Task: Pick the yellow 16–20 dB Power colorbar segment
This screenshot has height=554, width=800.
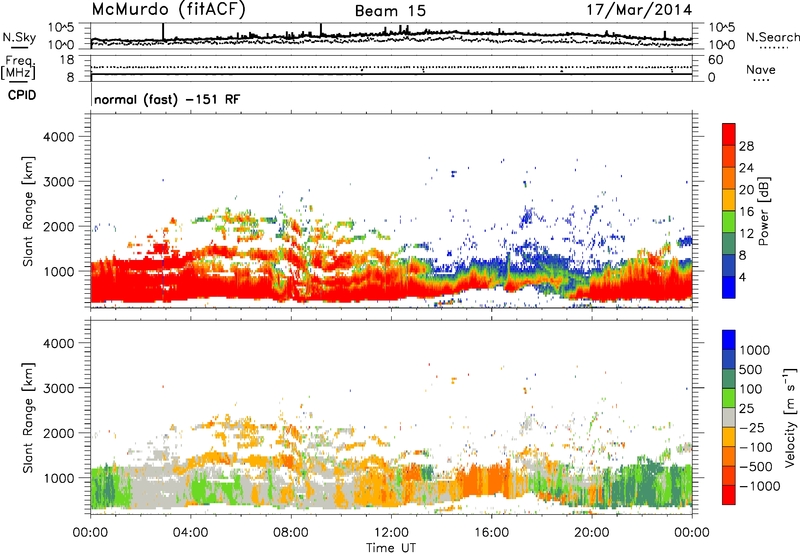Action: click(729, 200)
